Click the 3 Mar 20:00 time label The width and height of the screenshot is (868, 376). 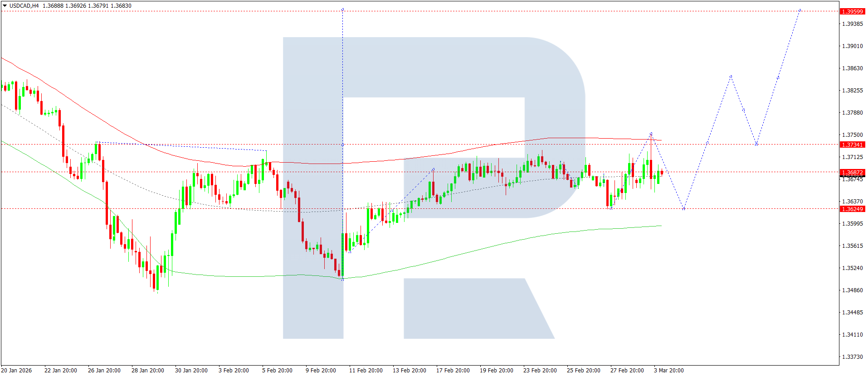click(x=668, y=371)
